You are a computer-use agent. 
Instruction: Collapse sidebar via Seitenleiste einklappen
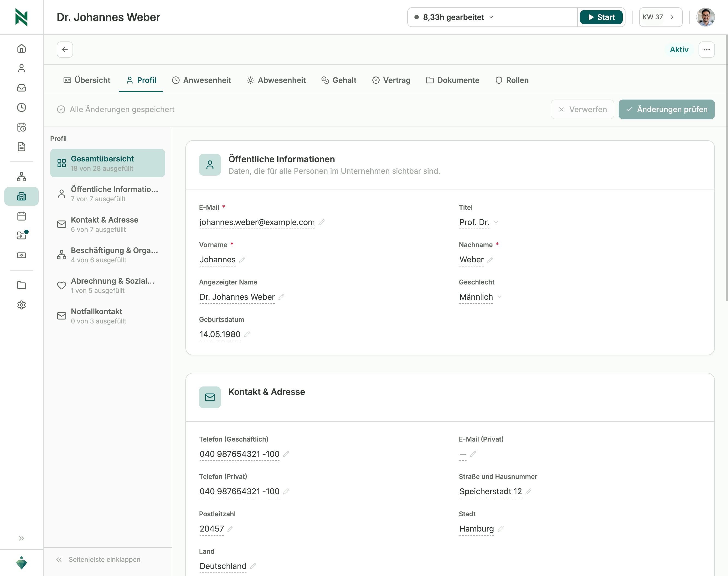98,559
